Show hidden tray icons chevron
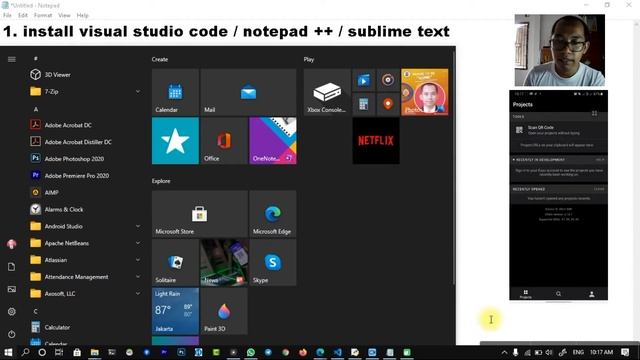Viewport: 640px width, 360px height. click(504, 352)
